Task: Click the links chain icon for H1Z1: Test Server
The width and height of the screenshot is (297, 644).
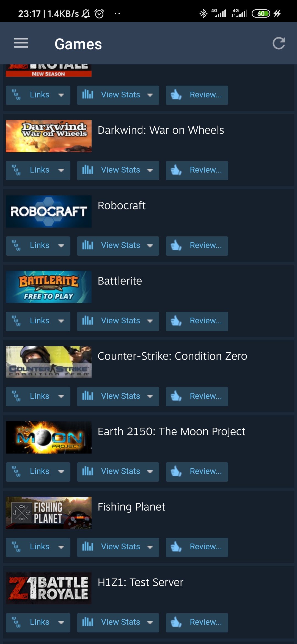Action: 16,622
